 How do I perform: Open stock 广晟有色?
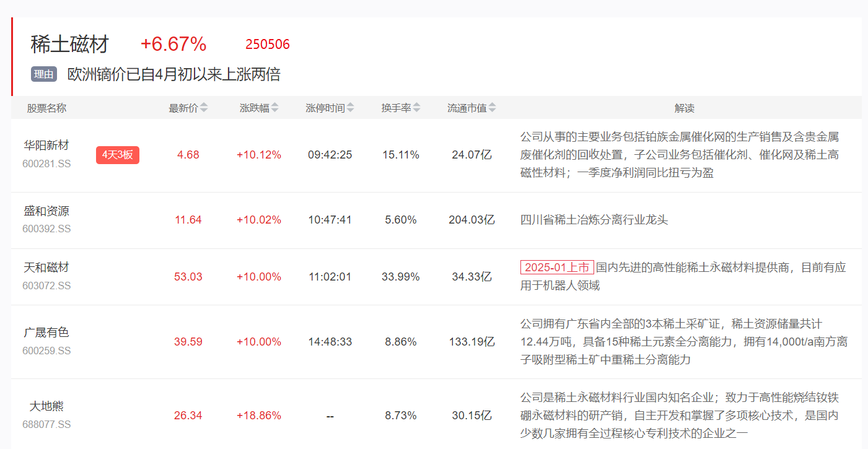tap(46, 333)
